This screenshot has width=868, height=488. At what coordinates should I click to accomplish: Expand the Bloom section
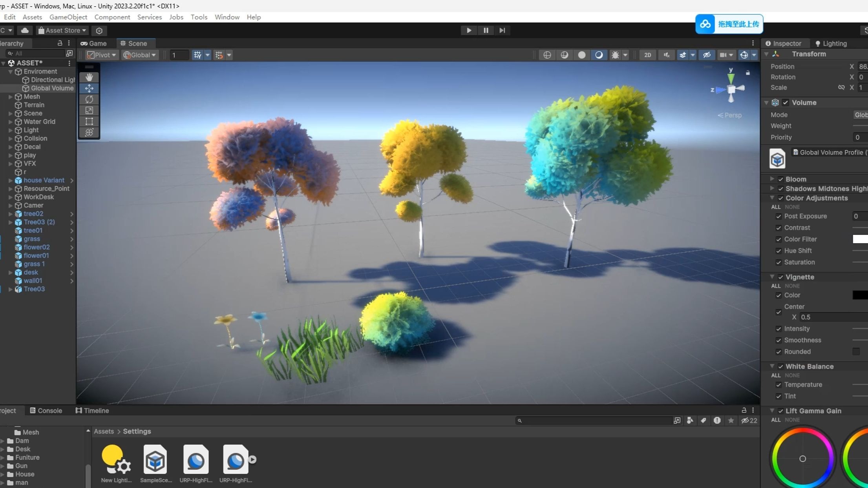772,179
